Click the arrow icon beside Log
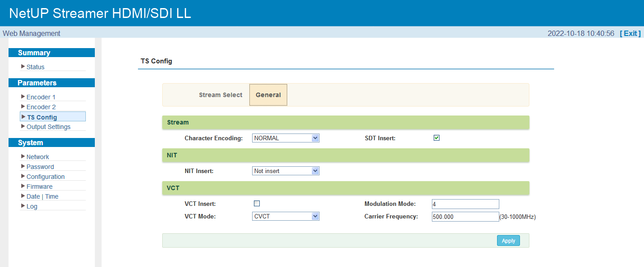Screen dimensions: 644x267 (x=23, y=206)
